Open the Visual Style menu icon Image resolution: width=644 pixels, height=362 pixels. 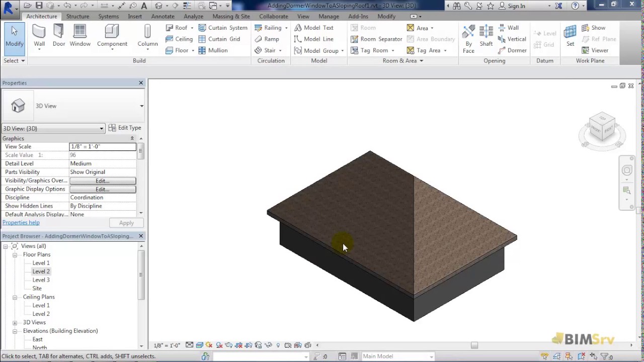(199, 345)
